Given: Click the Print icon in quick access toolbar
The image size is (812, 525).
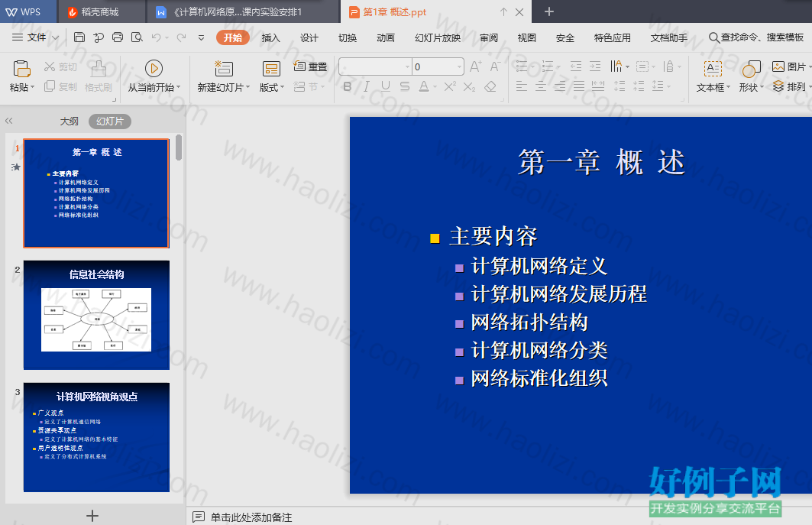Looking at the screenshot, I should coord(118,37).
